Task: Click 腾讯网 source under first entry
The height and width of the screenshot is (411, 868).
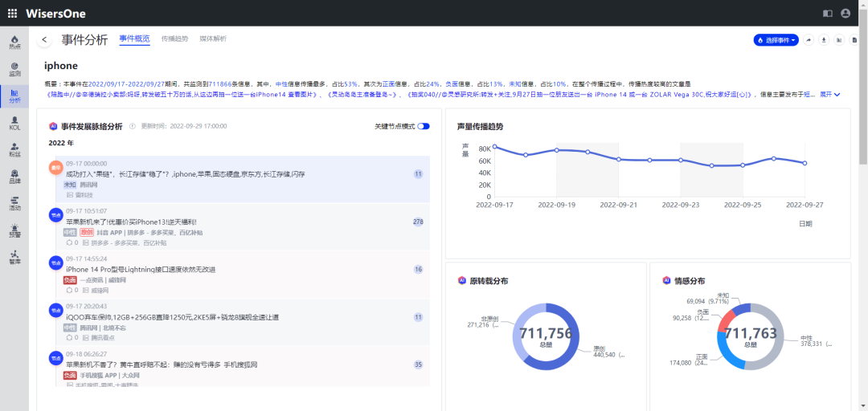Action: (88, 185)
